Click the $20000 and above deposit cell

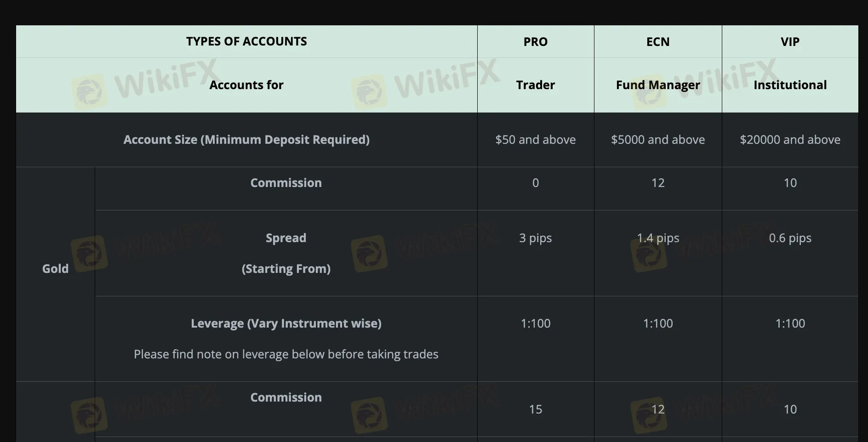[790, 140]
